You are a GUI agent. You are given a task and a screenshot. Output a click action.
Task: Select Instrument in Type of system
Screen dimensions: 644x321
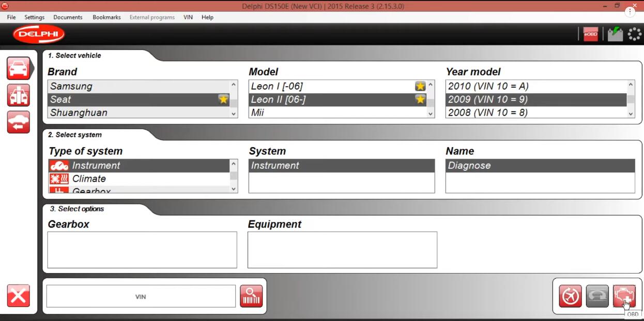pyautogui.click(x=139, y=166)
